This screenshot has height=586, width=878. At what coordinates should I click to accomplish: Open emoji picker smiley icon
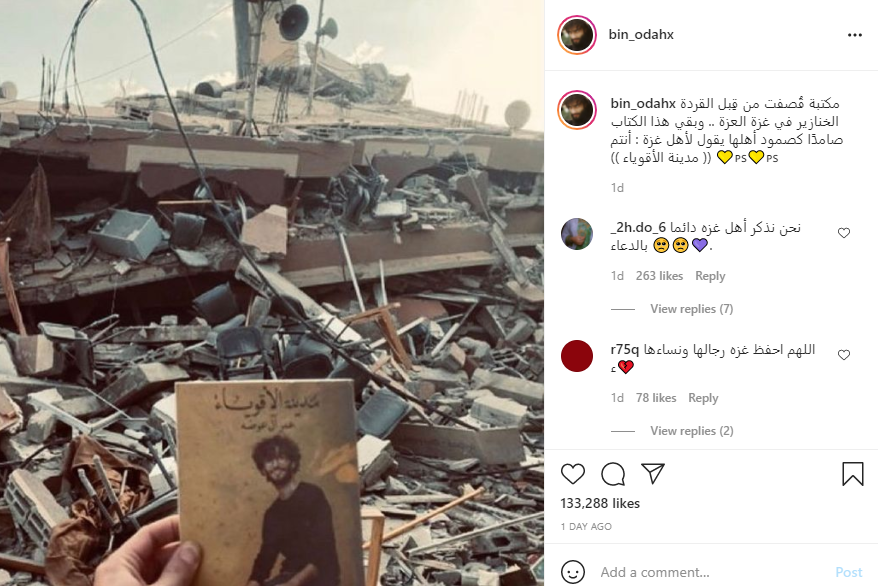(x=572, y=572)
